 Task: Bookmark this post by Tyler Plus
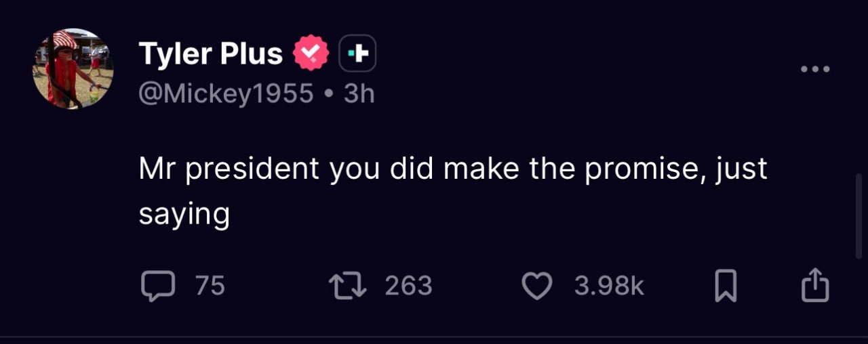tap(726, 286)
